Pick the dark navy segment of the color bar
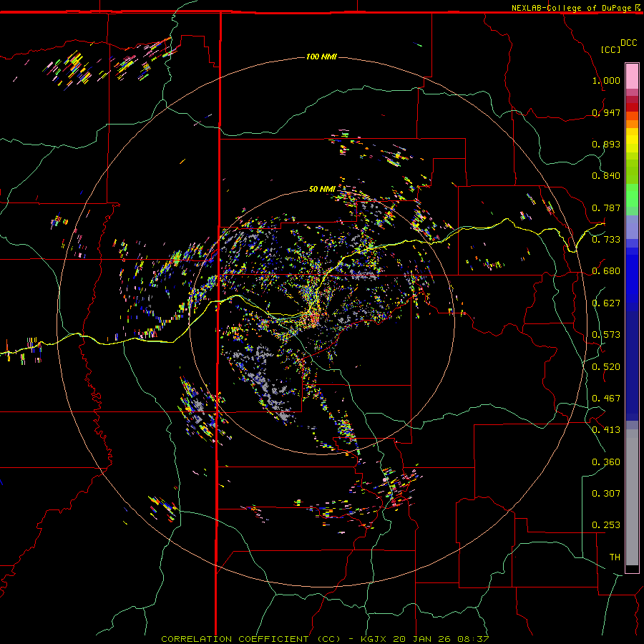This screenshot has height=644, width=644. click(x=632, y=364)
